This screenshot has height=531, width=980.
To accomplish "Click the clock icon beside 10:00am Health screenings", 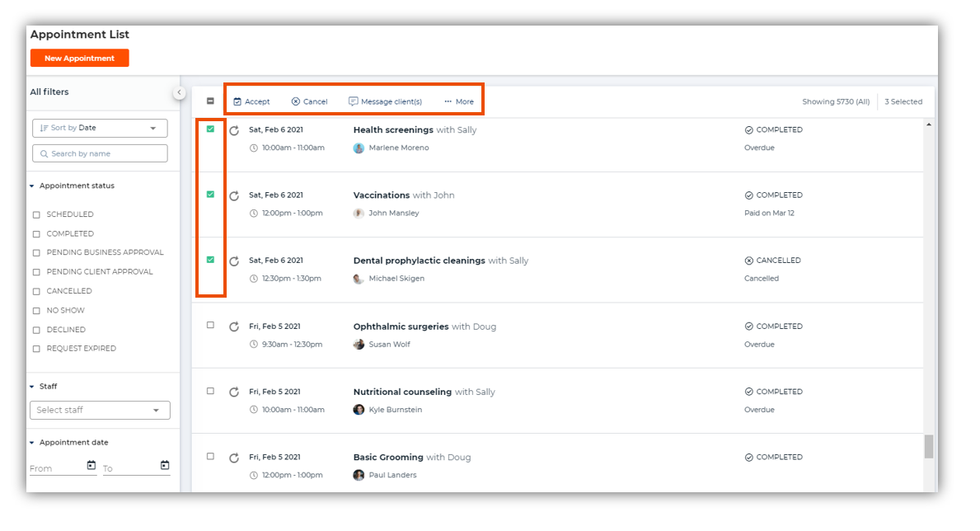I will [254, 148].
